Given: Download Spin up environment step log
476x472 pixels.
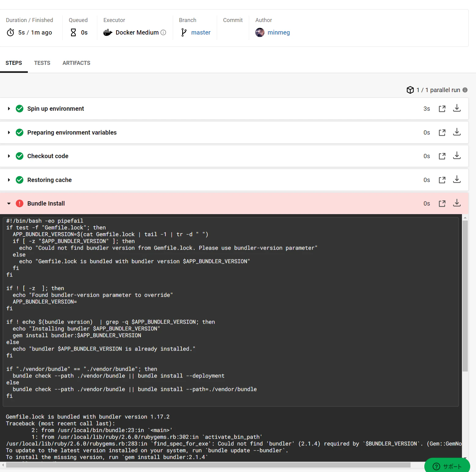Looking at the screenshot, I should (x=457, y=108).
